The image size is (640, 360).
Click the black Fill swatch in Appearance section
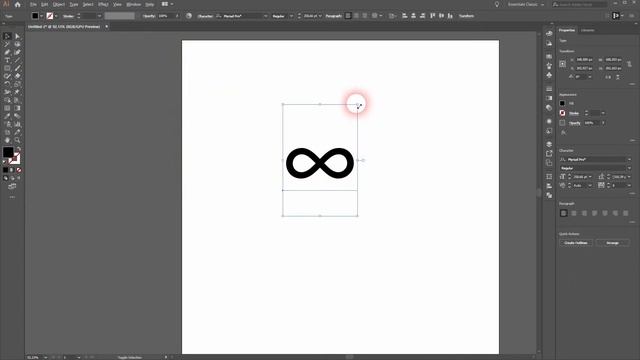pos(562,103)
